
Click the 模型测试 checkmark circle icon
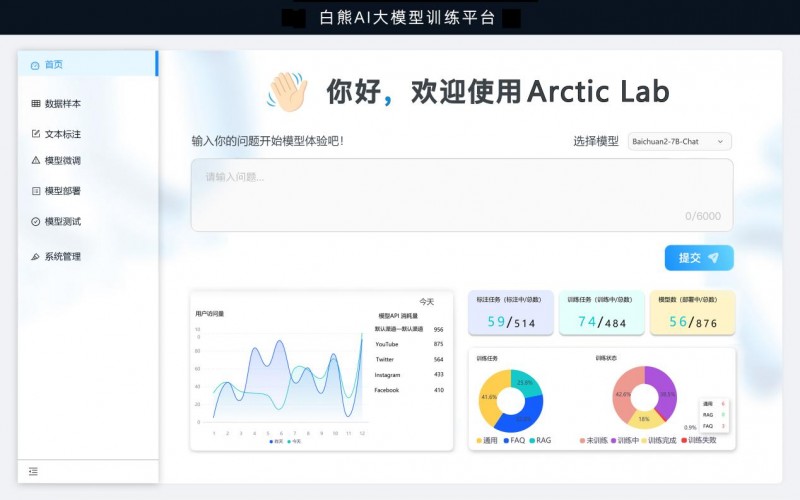[36, 221]
